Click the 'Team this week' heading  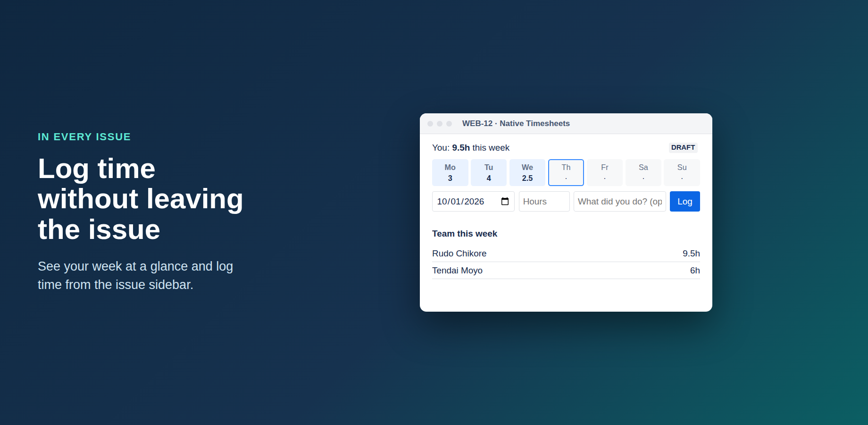pyautogui.click(x=465, y=234)
